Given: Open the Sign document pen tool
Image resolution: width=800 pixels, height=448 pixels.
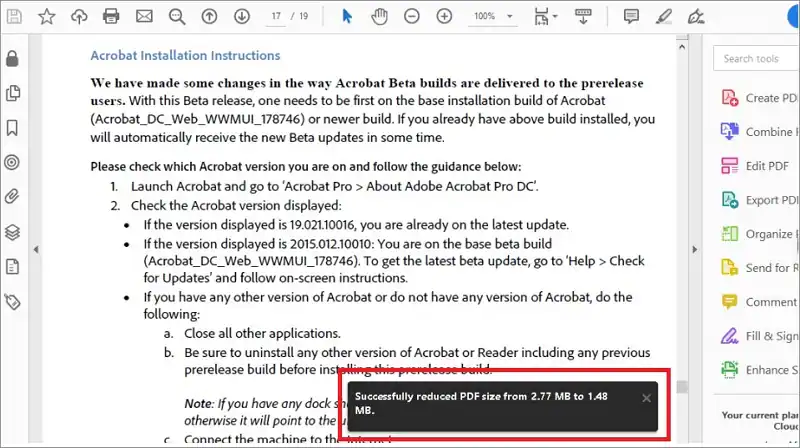Looking at the screenshot, I should click(696, 16).
